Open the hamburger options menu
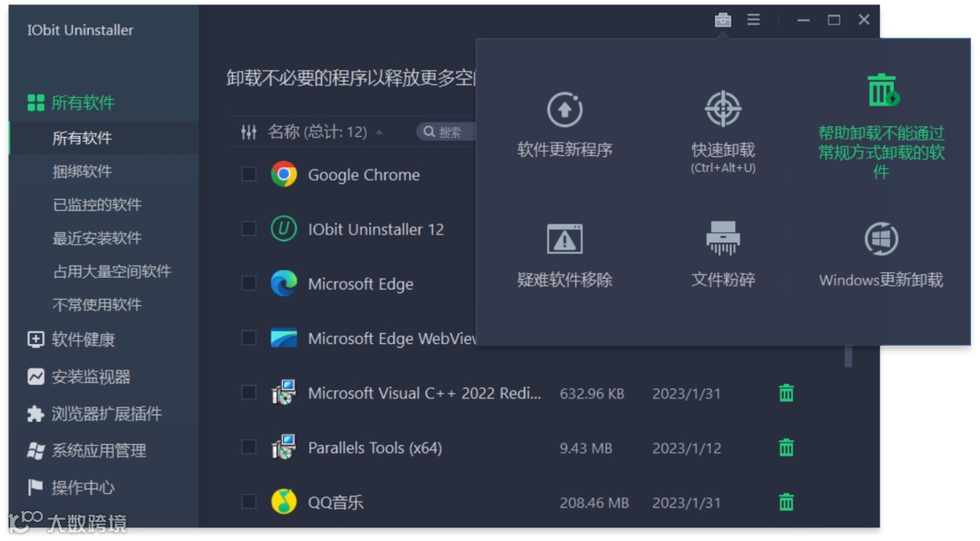980x541 pixels. pos(753,20)
